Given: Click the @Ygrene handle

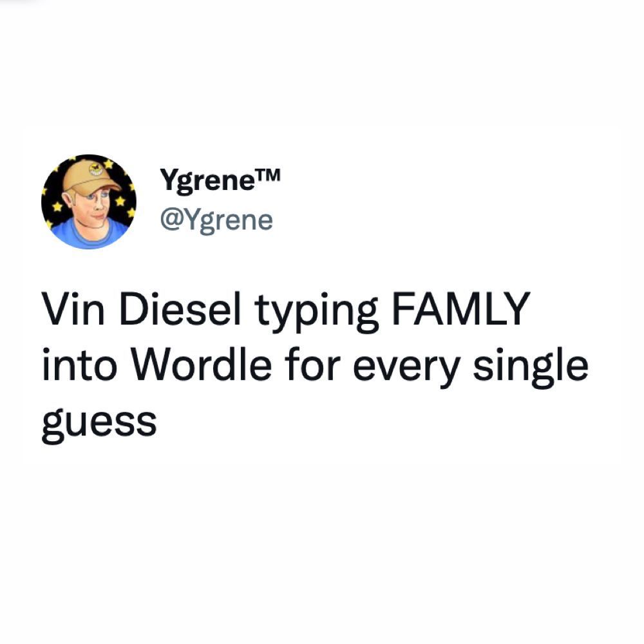Looking at the screenshot, I should coord(216,221).
